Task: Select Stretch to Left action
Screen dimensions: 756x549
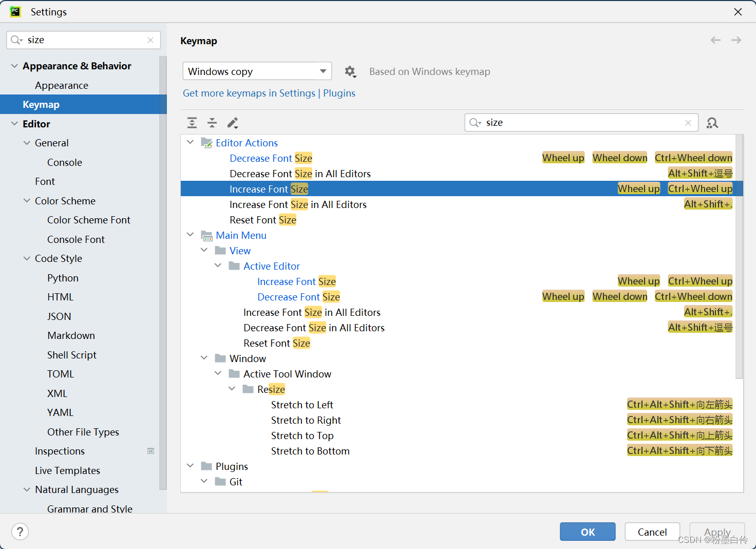Action: coord(302,405)
